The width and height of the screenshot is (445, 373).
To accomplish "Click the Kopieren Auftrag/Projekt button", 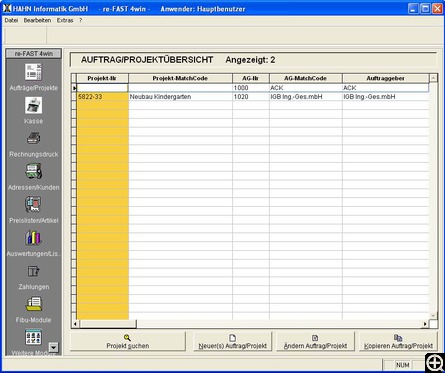I will coord(398,341).
